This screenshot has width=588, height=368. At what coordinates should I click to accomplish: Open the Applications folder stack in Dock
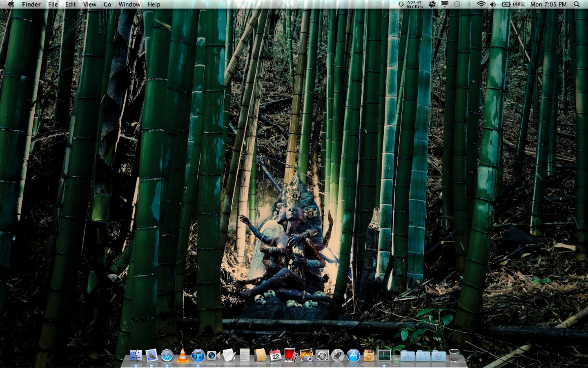[408, 355]
